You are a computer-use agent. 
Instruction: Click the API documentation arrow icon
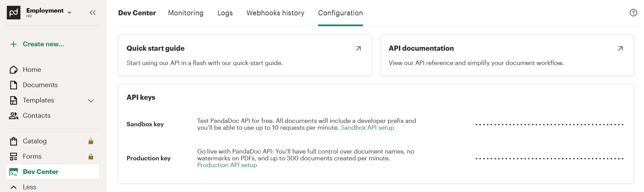pyautogui.click(x=621, y=48)
